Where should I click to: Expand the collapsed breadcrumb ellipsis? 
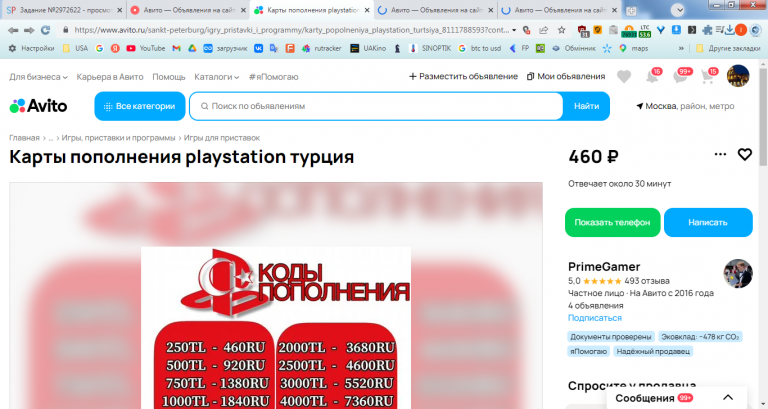(50, 139)
